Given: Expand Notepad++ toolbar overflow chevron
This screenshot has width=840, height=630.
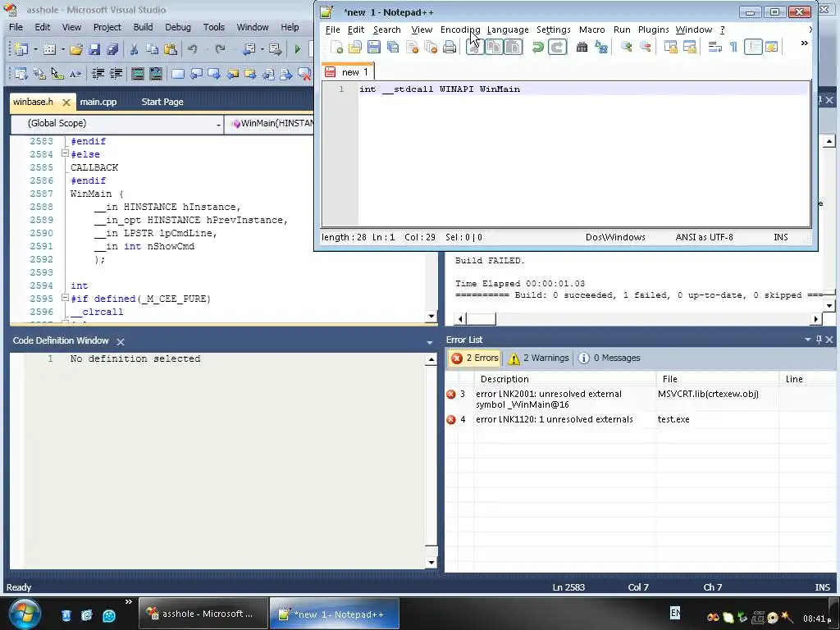Looking at the screenshot, I should [x=804, y=43].
